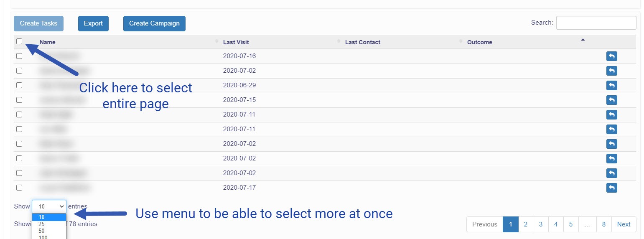Click reply icon for 2020-07-17 row
This screenshot has height=239, width=644.
611,188
